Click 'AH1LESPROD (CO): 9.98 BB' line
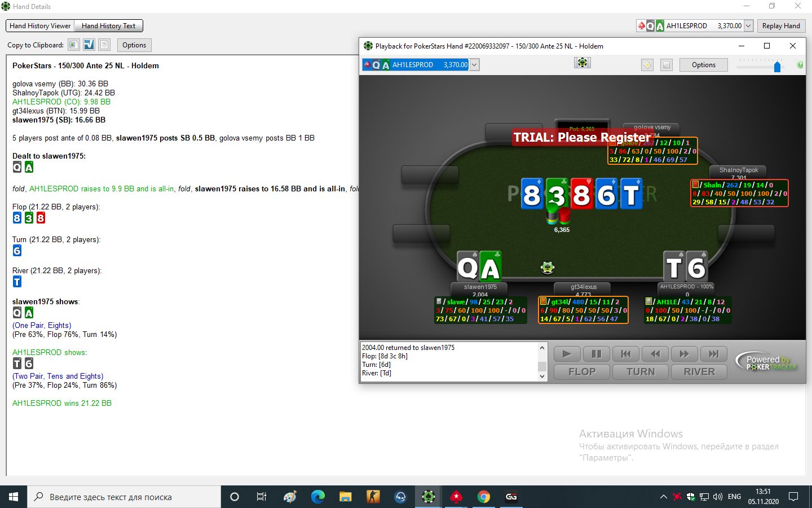The image size is (812, 508). pos(61,102)
